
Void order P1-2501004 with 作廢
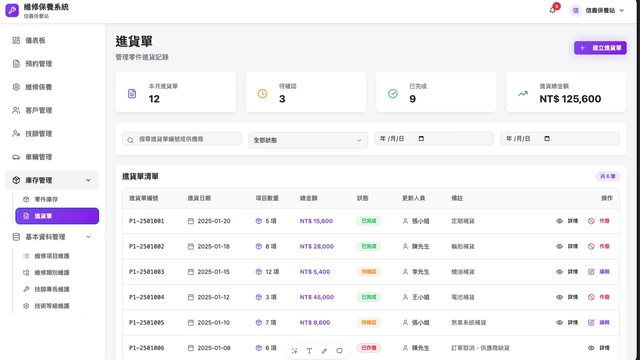point(599,297)
